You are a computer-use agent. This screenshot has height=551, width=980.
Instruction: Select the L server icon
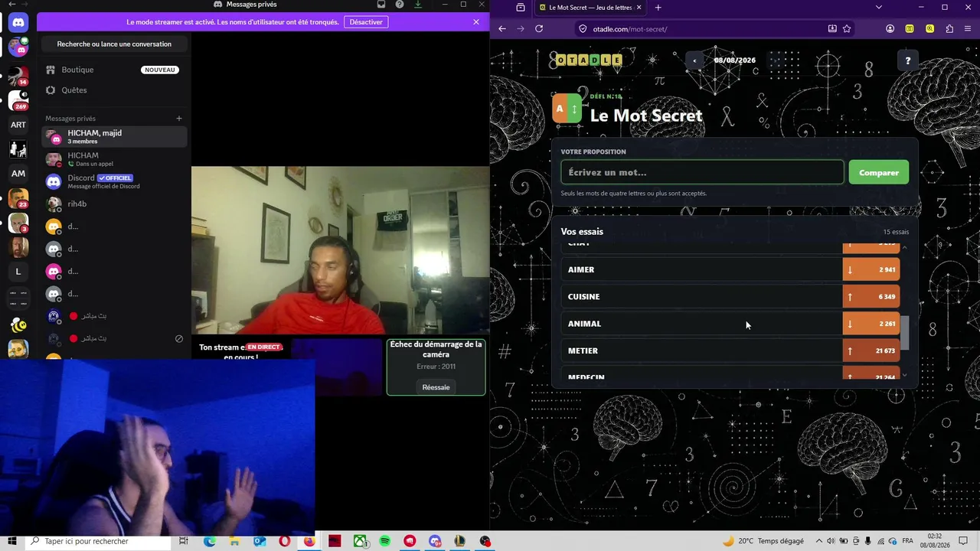click(x=18, y=272)
